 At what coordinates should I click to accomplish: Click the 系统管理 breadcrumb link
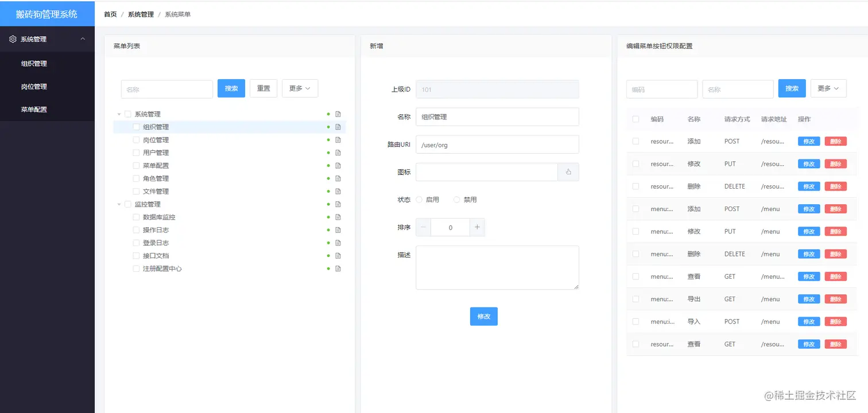pyautogui.click(x=141, y=14)
